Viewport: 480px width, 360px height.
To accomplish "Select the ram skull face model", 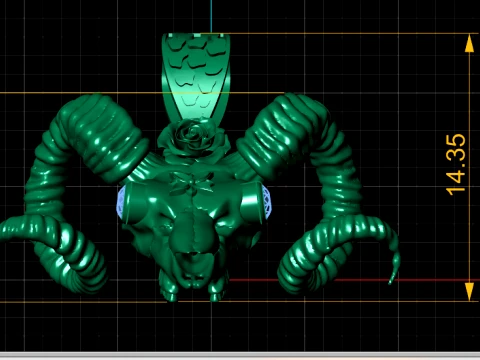I will tap(192, 233).
